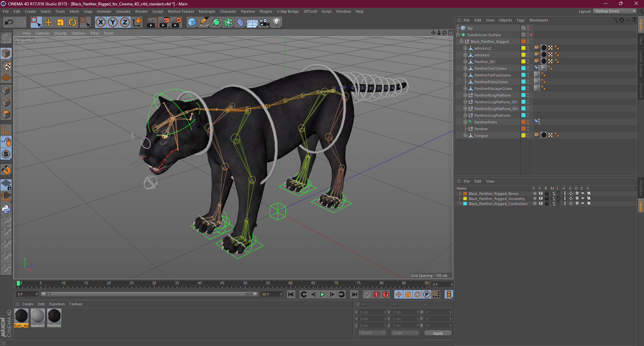Toggle X axis lock
This screenshot has height=346, width=644.
(x=100, y=22)
